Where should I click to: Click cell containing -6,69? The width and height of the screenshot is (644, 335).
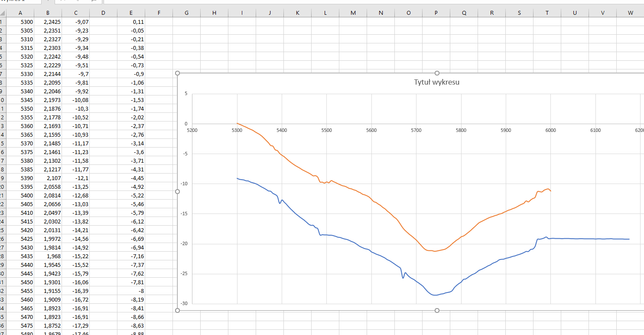tap(131, 239)
